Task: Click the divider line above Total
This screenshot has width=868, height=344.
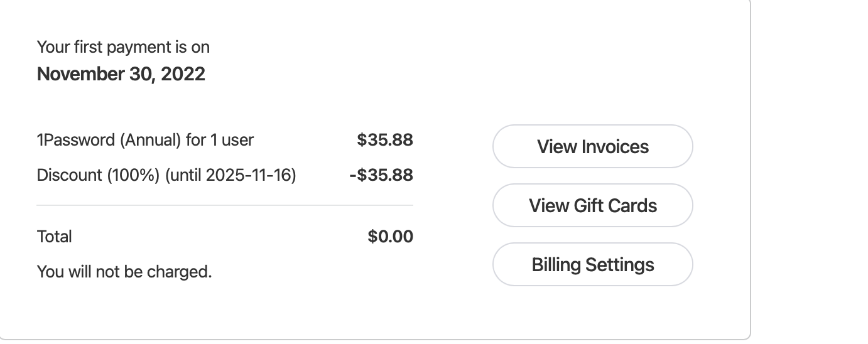Action: point(224,205)
